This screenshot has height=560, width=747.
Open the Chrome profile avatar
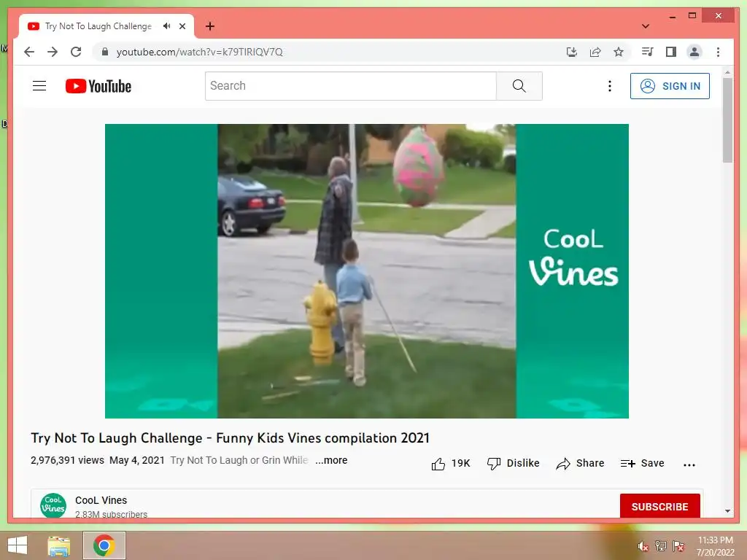pos(694,52)
